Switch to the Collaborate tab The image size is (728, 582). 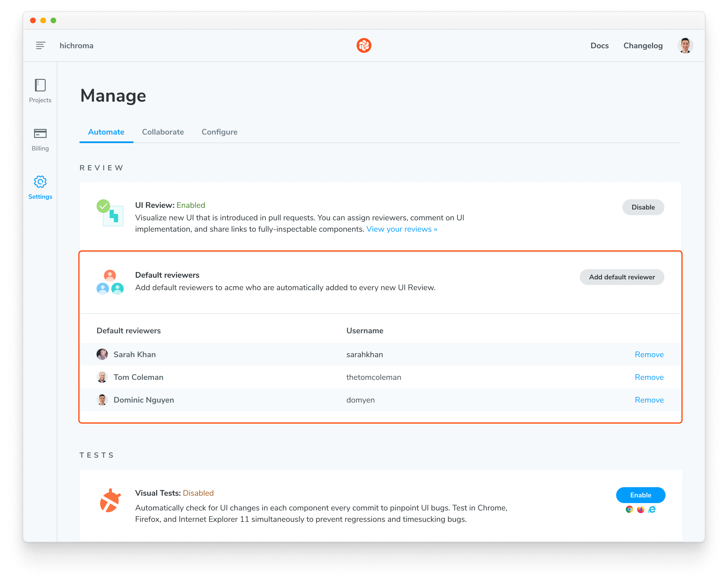[x=163, y=132]
